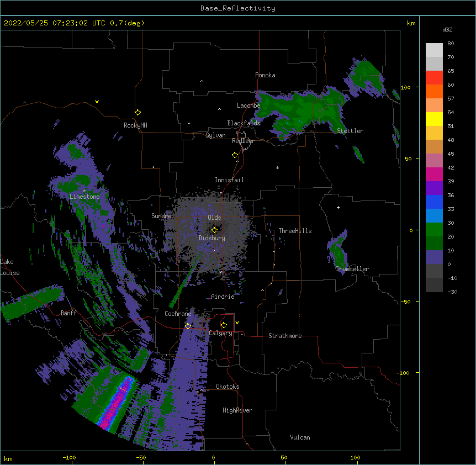Click the Drumheller label

click(x=352, y=269)
